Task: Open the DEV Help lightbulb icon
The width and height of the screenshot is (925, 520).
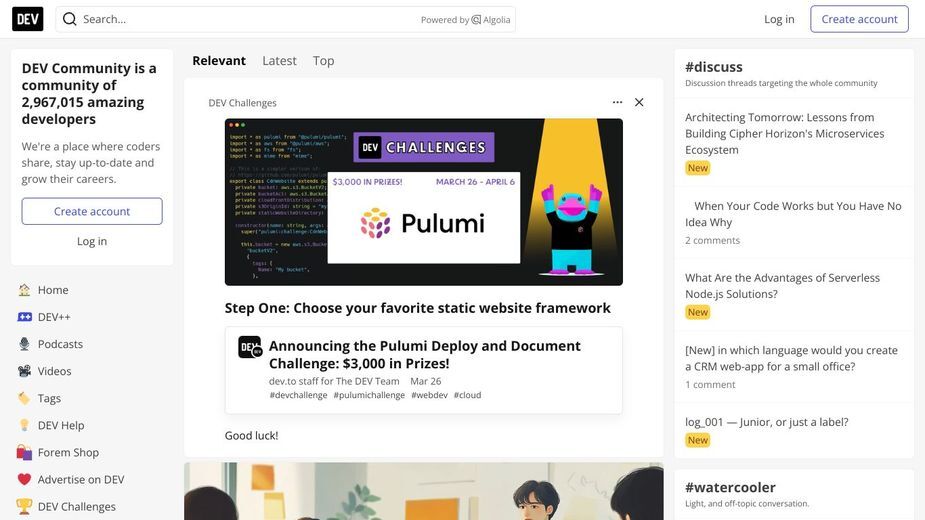Action: 24,425
